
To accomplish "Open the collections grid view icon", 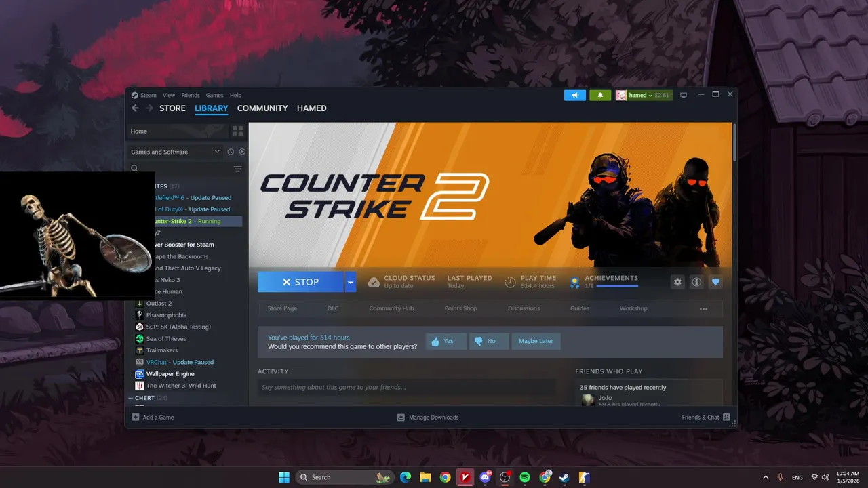I will coord(237,131).
